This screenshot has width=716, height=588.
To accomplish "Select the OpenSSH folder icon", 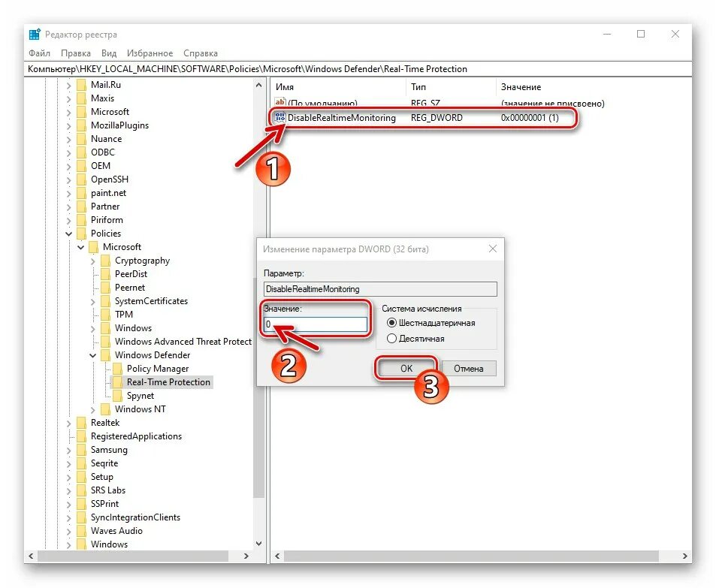I will pos(81,179).
